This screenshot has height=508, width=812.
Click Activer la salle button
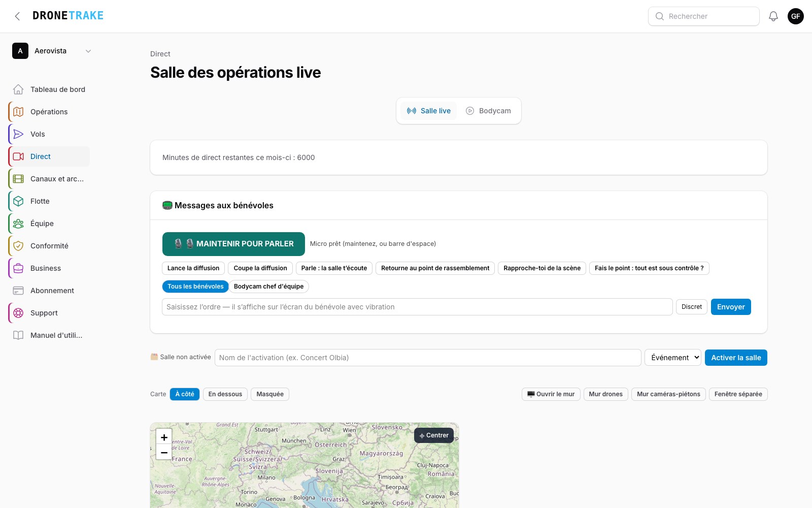pos(736,358)
